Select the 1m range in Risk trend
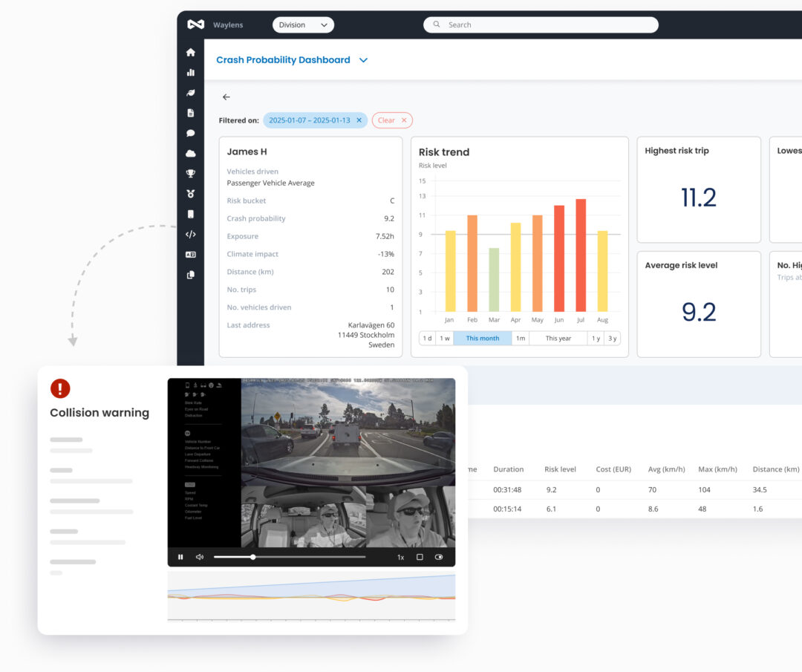 pos(520,338)
